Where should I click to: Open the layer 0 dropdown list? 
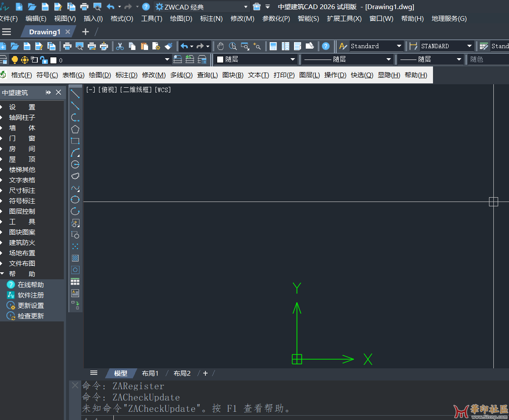pos(167,60)
